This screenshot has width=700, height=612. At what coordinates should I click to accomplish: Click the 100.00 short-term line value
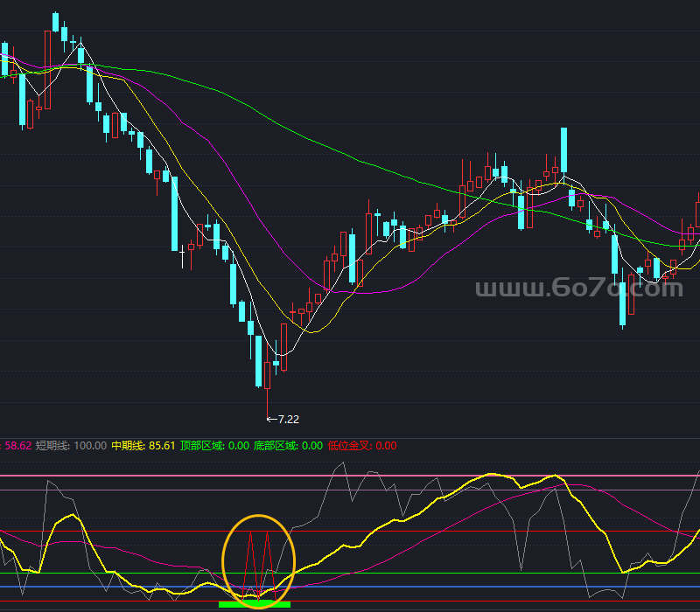[92, 446]
